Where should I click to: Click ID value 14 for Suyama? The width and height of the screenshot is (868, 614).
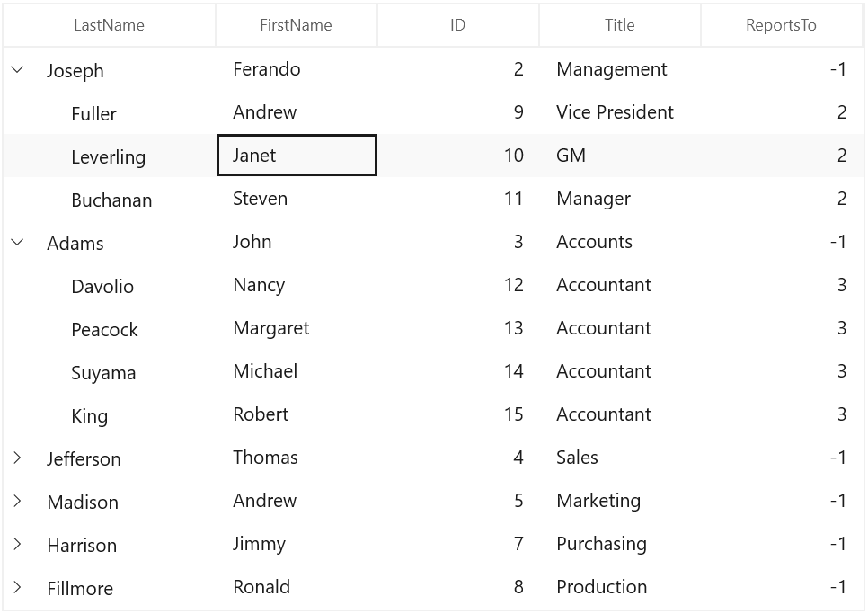(x=514, y=371)
